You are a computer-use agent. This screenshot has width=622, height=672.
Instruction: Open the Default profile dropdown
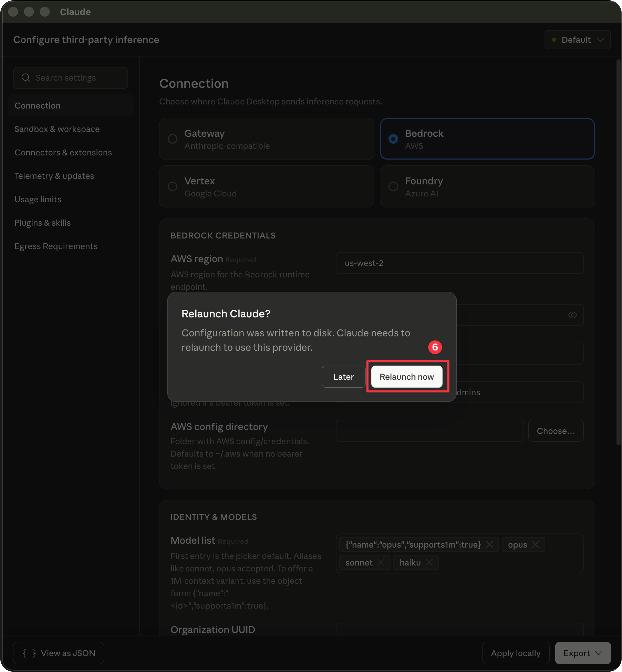[578, 40]
